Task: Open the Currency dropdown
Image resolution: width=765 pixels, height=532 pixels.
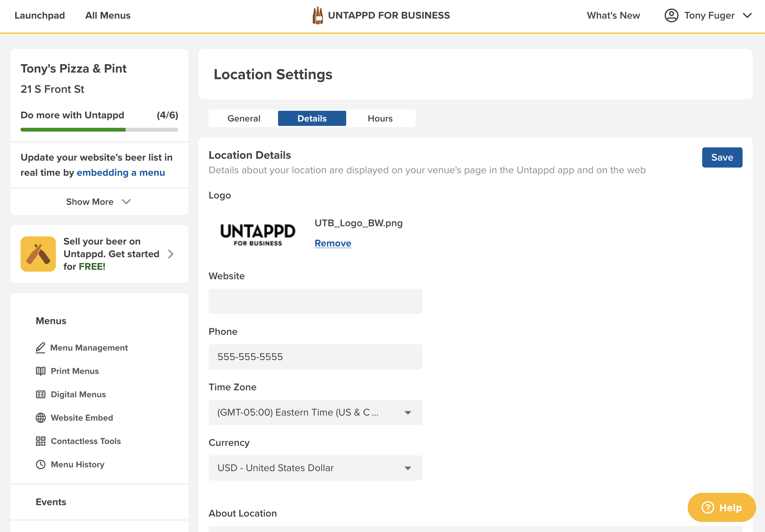Action: click(x=315, y=468)
